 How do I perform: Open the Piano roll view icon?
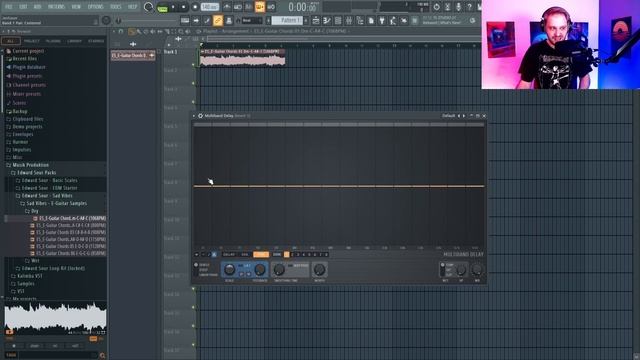pyautogui.click(x=327, y=20)
